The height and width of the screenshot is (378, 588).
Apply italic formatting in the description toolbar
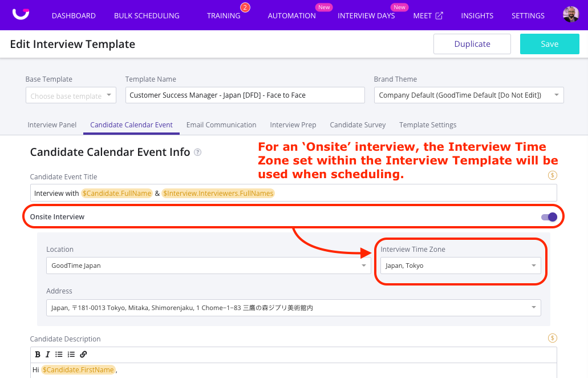pyautogui.click(x=48, y=354)
